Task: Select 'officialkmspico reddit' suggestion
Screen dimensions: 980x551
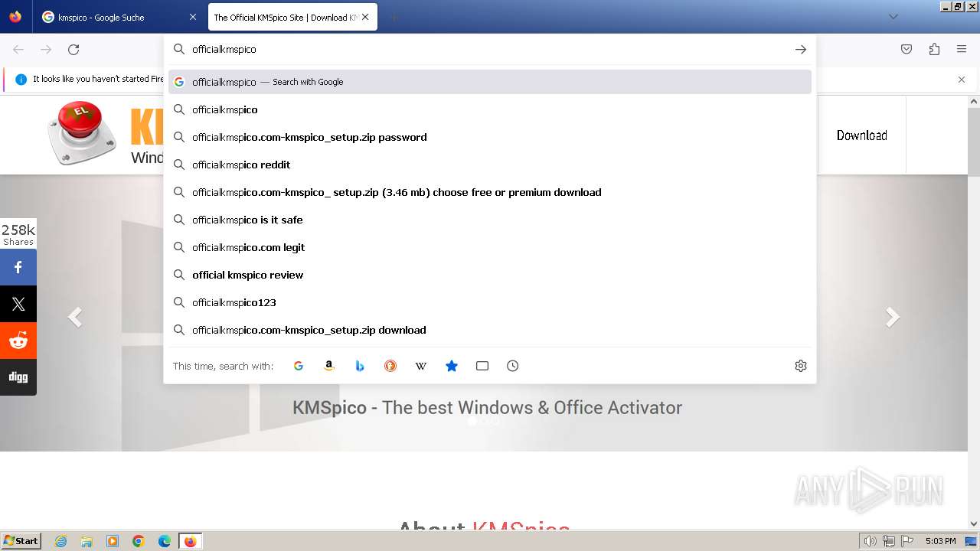Action: [x=490, y=165]
